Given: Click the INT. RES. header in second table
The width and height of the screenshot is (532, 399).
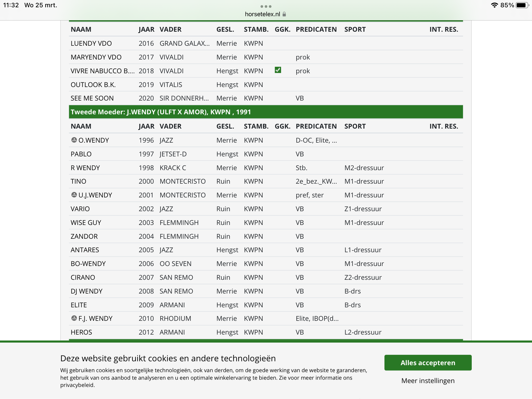Looking at the screenshot, I should coord(444,126).
